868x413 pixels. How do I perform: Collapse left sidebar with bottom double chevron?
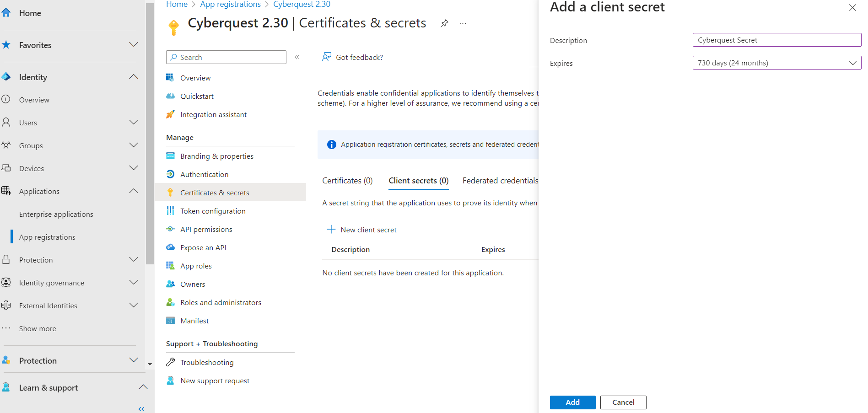point(141,409)
